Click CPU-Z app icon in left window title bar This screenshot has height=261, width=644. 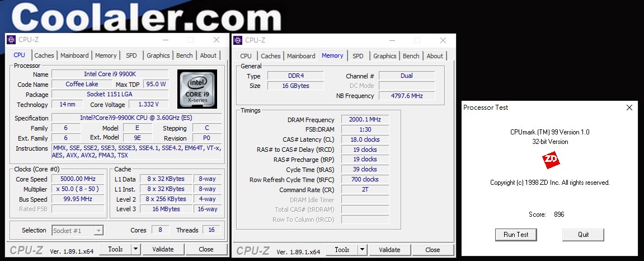click(x=11, y=40)
